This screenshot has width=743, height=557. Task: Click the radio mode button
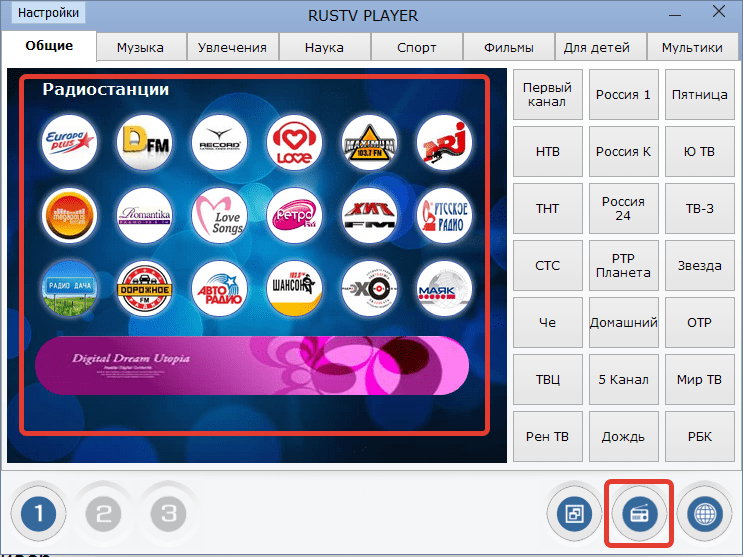[640, 514]
